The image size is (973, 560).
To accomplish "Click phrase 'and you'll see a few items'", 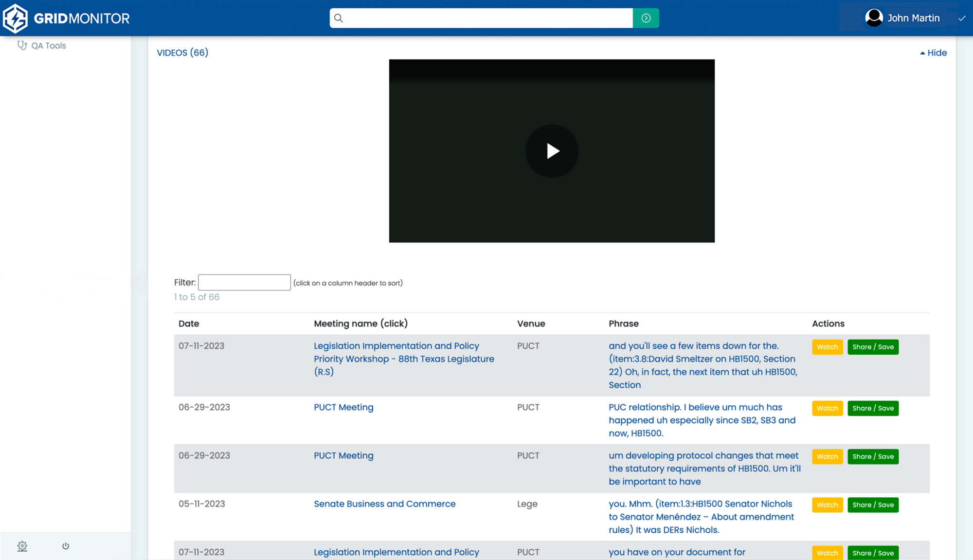I will click(x=703, y=365).
